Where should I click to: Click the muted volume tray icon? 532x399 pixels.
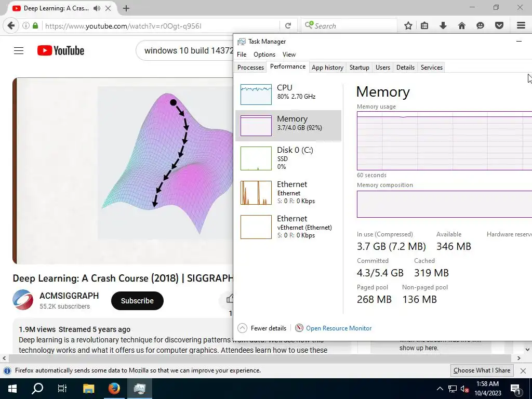coord(464,389)
